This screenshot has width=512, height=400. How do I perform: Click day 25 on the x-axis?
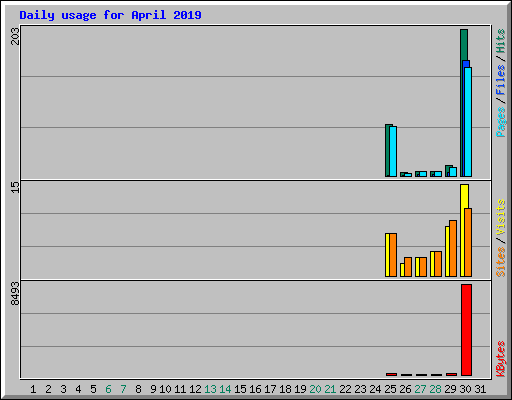pyautogui.click(x=390, y=389)
